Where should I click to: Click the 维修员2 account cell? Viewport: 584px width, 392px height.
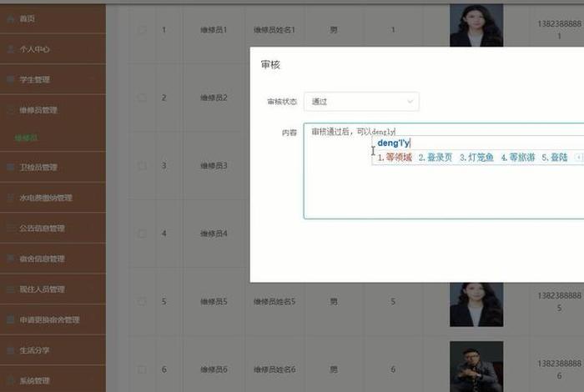214,98
